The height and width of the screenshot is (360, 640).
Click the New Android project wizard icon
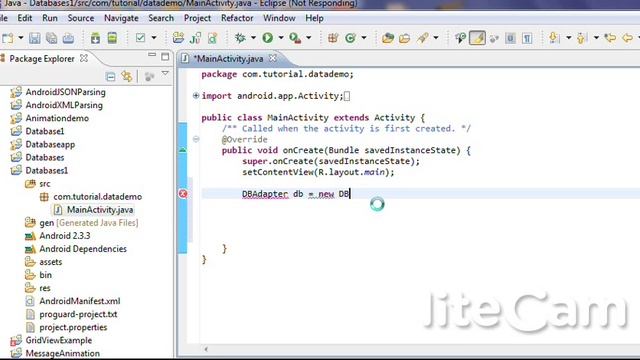click(x=178, y=38)
